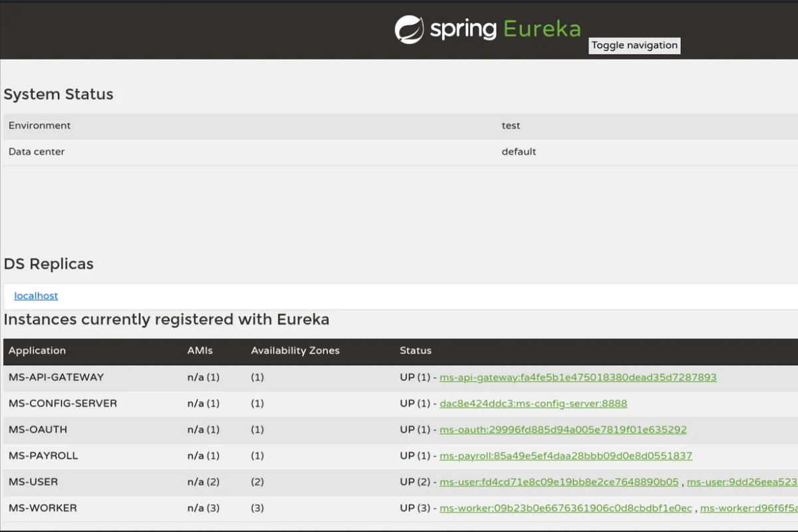Click 'n/a (1)' AMI cell for MS-OAUTH
Screen dimensions: 798x532
pyautogui.click(x=203, y=430)
